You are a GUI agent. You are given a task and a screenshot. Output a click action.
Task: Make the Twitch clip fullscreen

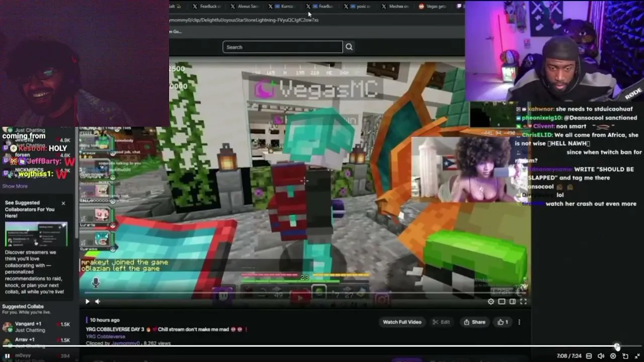click(523, 302)
